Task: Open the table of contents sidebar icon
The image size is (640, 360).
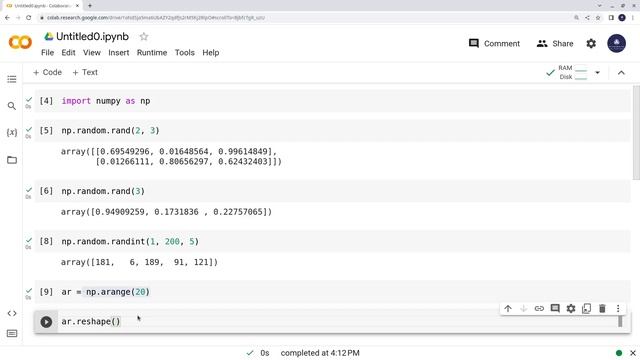Action: 12,79
